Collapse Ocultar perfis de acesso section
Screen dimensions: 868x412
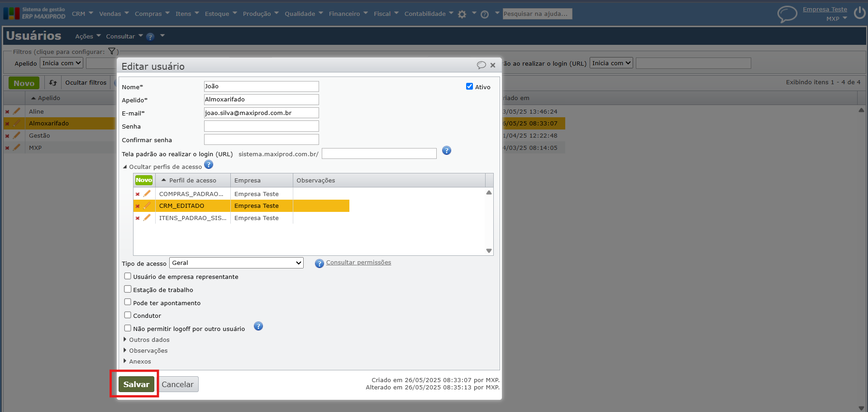pyautogui.click(x=162, y=167)
